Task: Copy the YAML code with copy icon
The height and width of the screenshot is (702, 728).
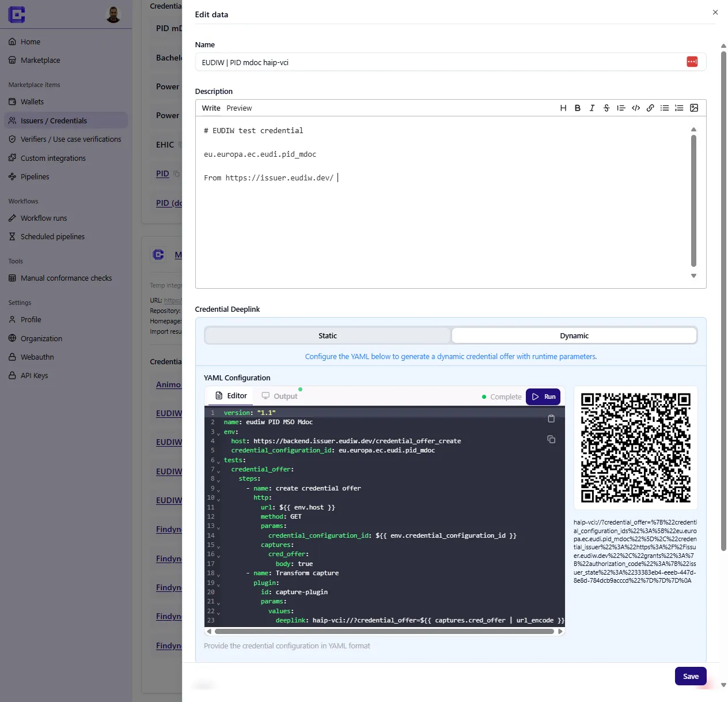Action: (x=551, y=439)
